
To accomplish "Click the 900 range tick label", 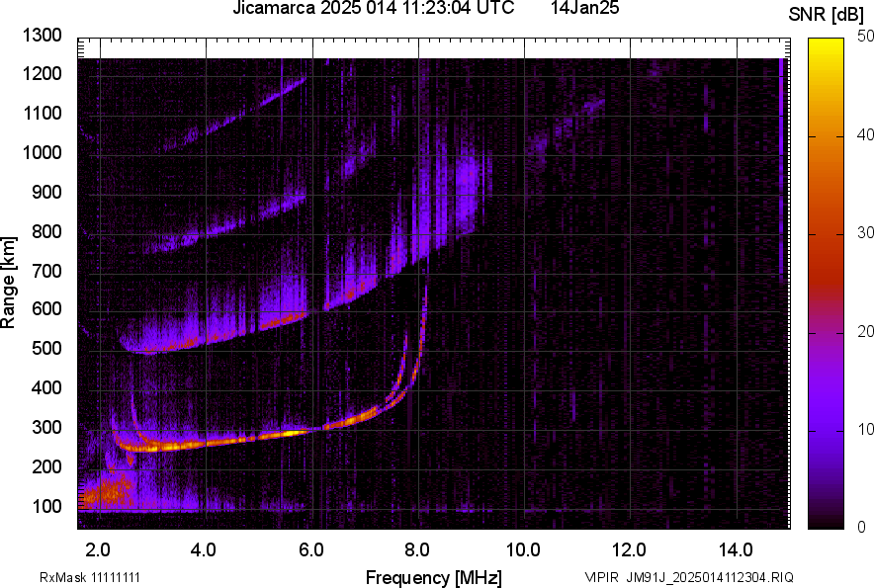I will pos(46,192).
